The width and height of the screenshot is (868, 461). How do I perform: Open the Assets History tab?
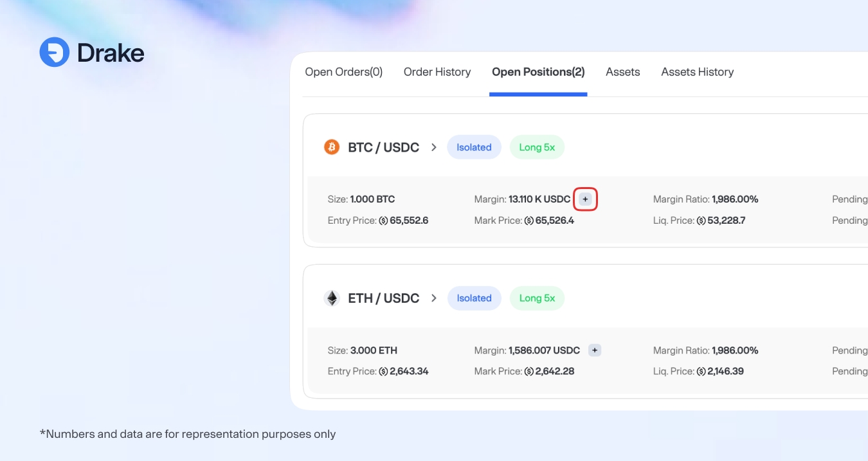(697, 72)
